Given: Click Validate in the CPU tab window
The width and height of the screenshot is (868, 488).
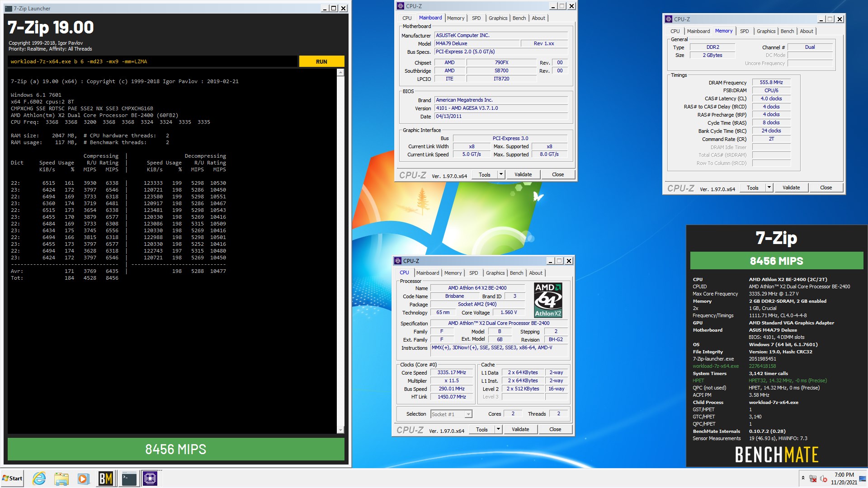Looking at the screenshot, I should (x=520, y=429).
